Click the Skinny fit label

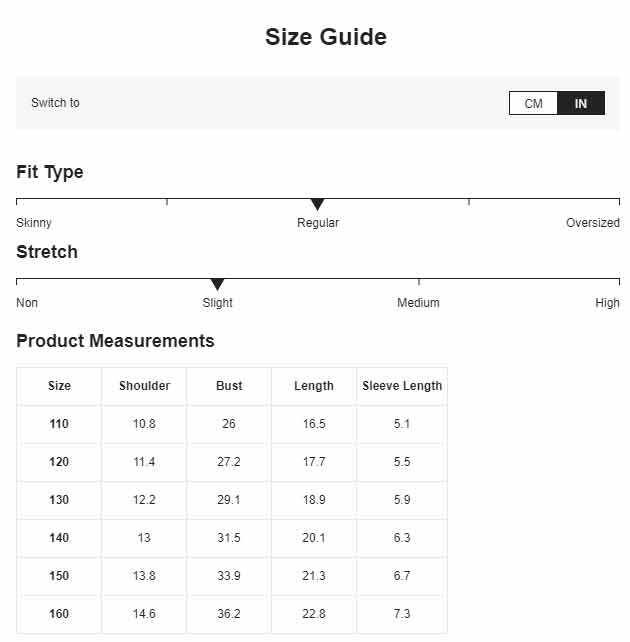(34, 223)
